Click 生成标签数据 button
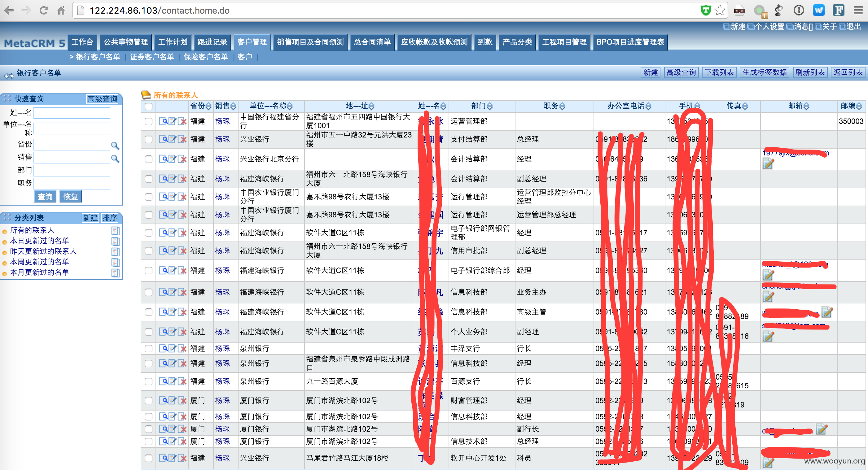The width and height of the screenshot is (868, 470). (x=765, y=72)
